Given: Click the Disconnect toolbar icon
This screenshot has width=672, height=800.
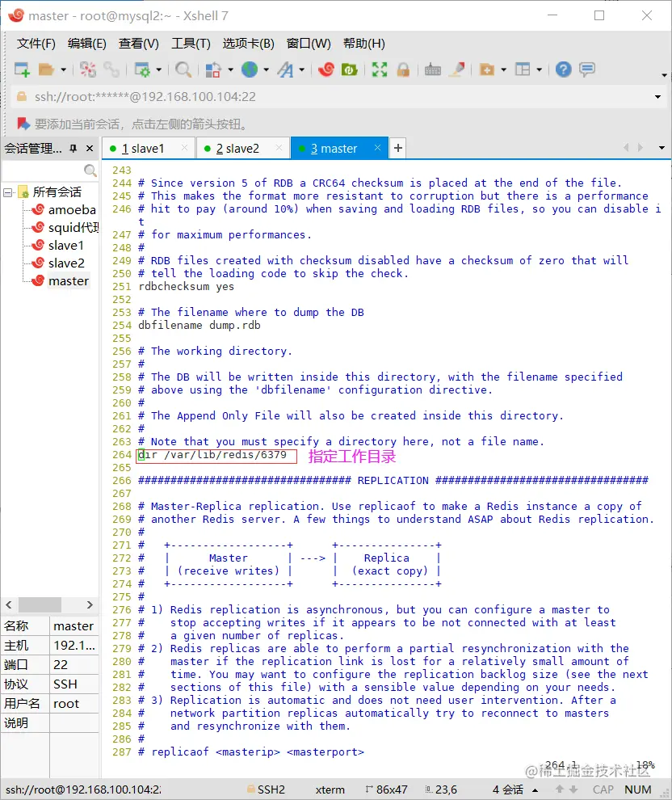Looking at the screenshot, I should click(x=88, y=69).
